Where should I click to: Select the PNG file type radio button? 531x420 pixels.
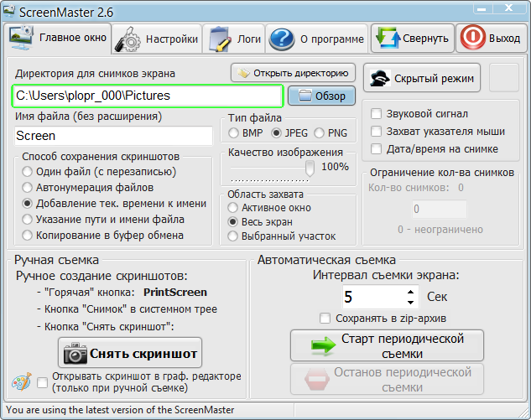(x=319, y=132)
